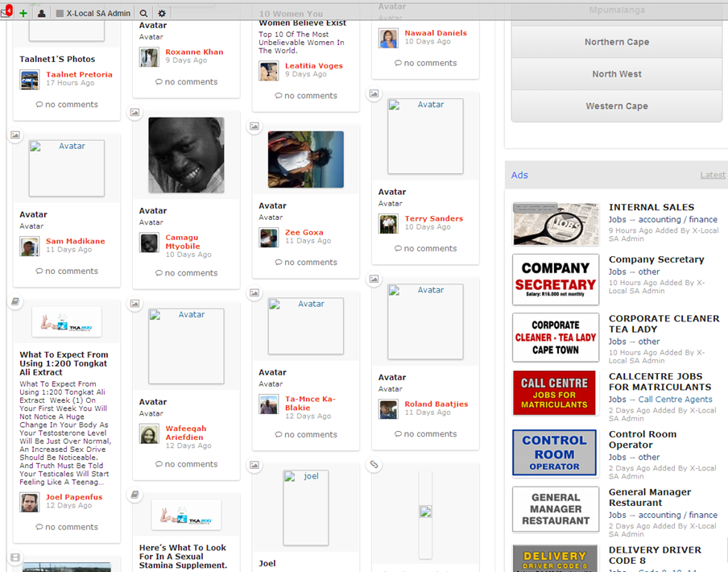
Task: Click photo type icon on Terry Sanders card
Action: point(374,93)
